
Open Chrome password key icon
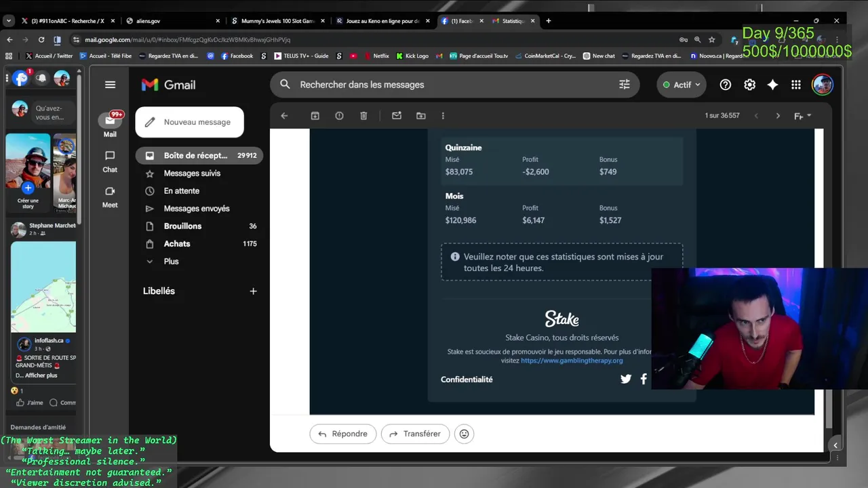[683, 40]
